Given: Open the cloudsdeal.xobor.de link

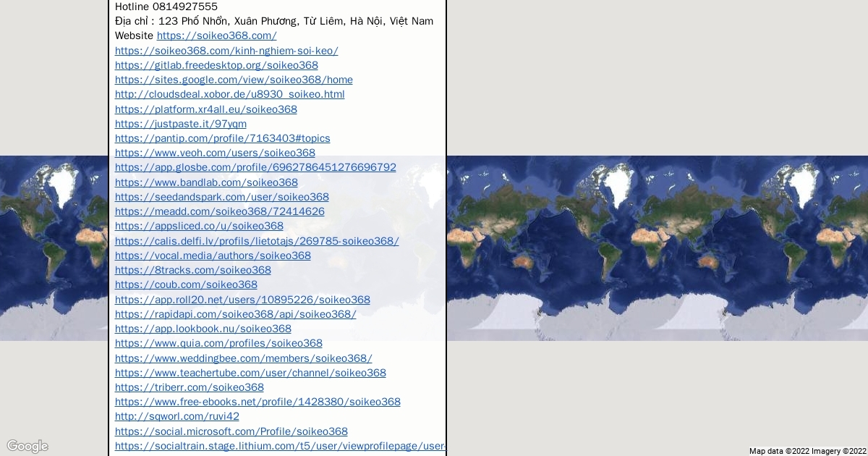Looking at the screenshot, I should (x=229, y=94).
